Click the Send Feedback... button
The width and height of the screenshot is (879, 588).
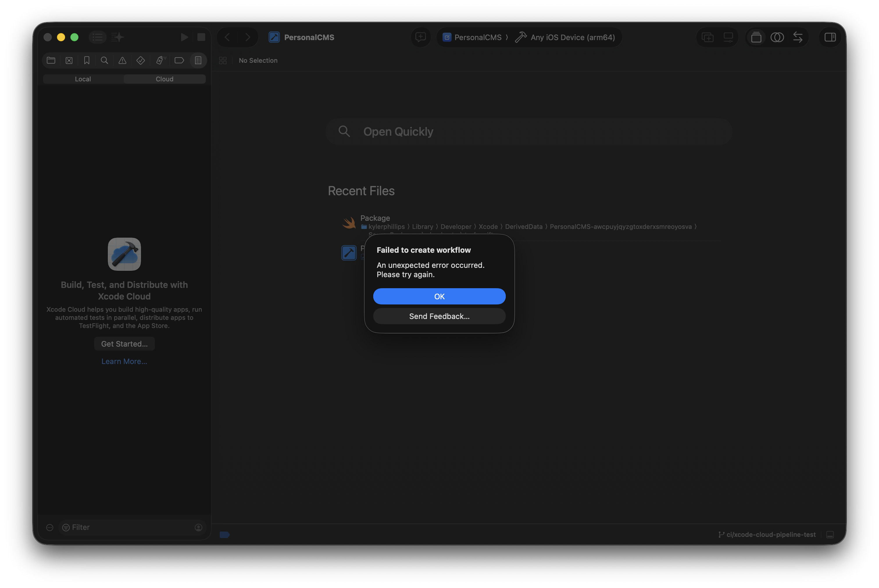[x=439, y=316]
